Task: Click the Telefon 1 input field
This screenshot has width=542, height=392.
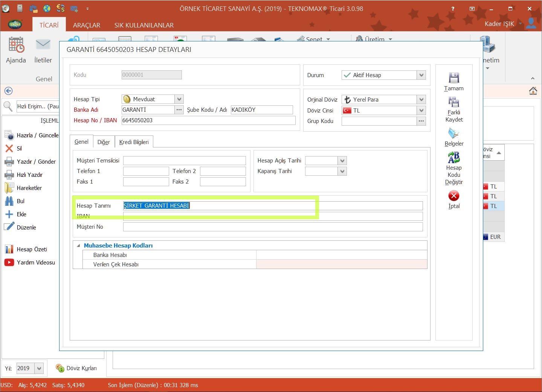Action: 146,171
